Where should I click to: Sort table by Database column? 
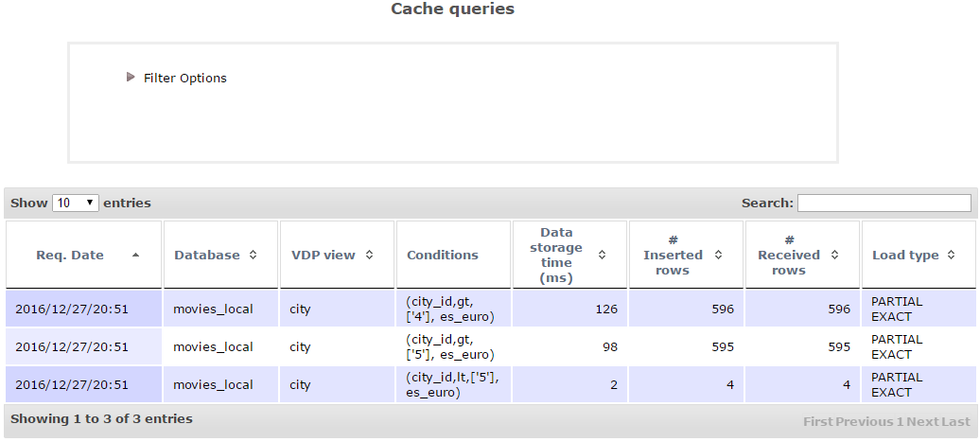[x=220, y=255]
